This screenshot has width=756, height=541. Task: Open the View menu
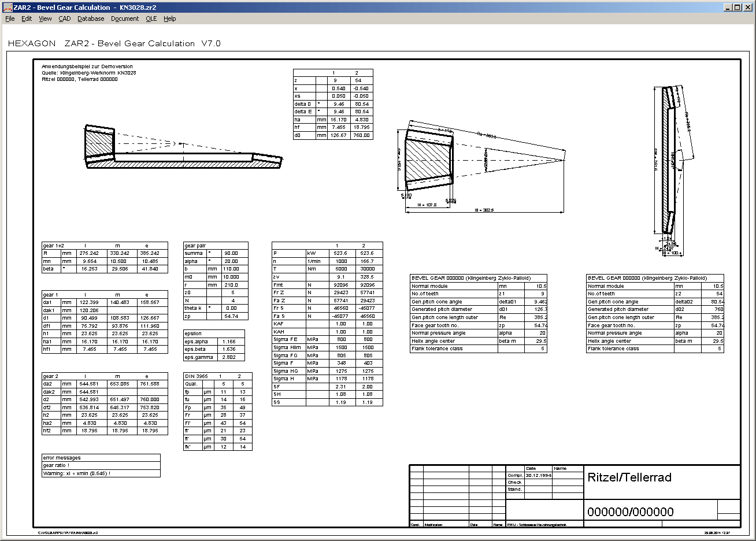(45, 18)
